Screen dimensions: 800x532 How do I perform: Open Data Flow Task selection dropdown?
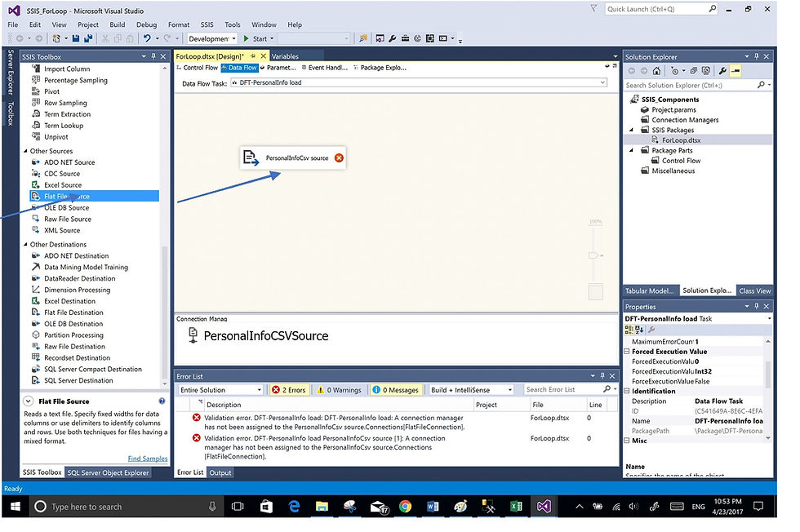[x=602, y=82]
